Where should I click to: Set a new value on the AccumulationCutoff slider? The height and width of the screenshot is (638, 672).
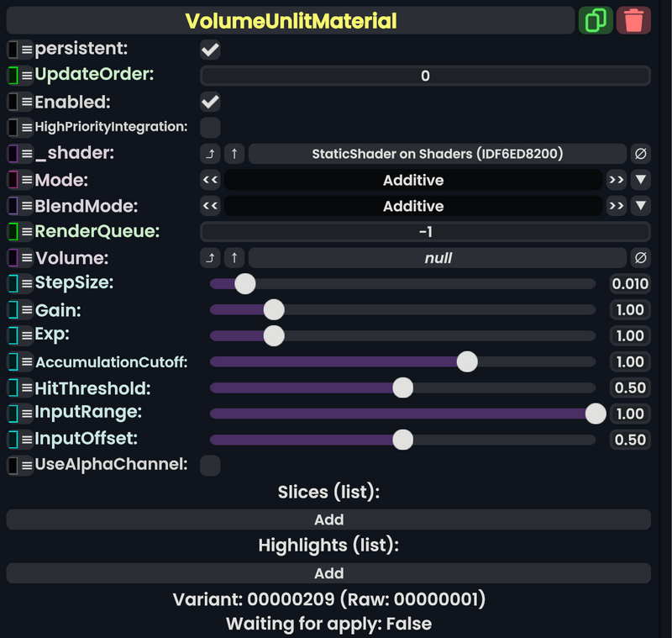(467, 361)
